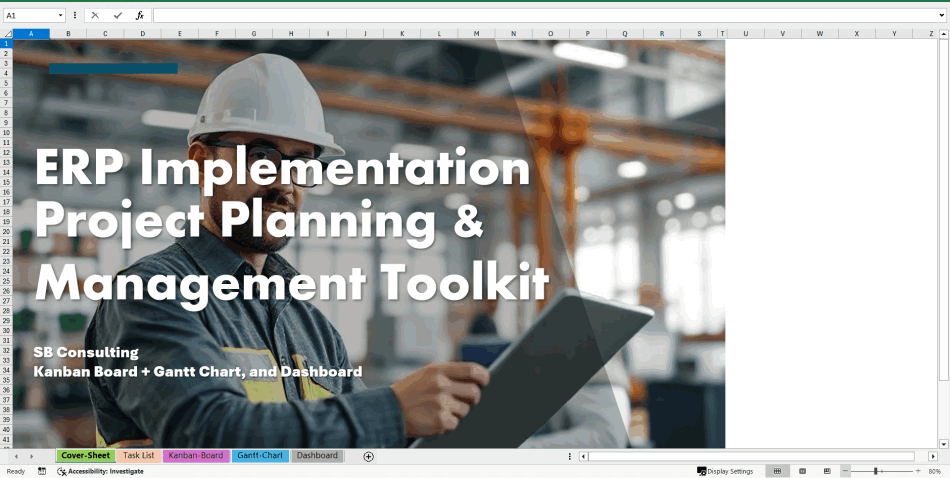Select row header 20
Image resolution: width=950 pixels, height=478 pixels.
[x=6, y=231]
